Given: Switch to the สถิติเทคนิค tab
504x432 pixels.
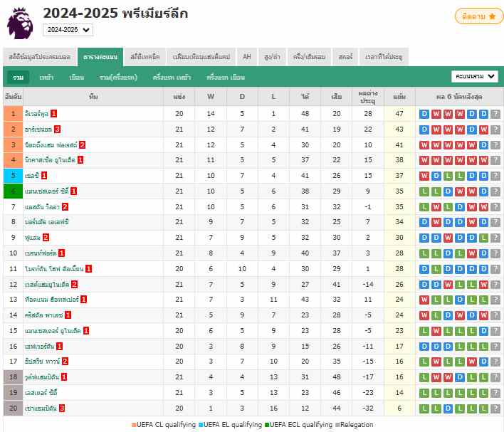Looking at the screenshot, I should pos(146,57).
